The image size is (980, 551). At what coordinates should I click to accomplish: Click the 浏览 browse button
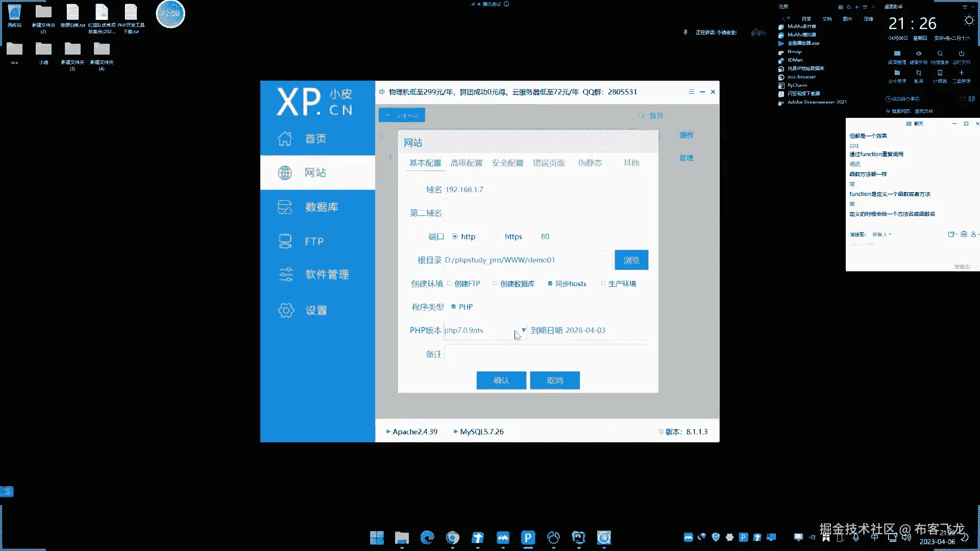pyautogui.click(x=631, y=260)
